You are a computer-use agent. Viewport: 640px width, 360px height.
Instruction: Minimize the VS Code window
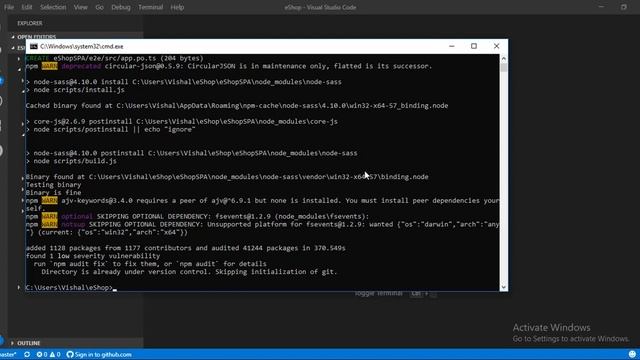click(x=601, y=7)
